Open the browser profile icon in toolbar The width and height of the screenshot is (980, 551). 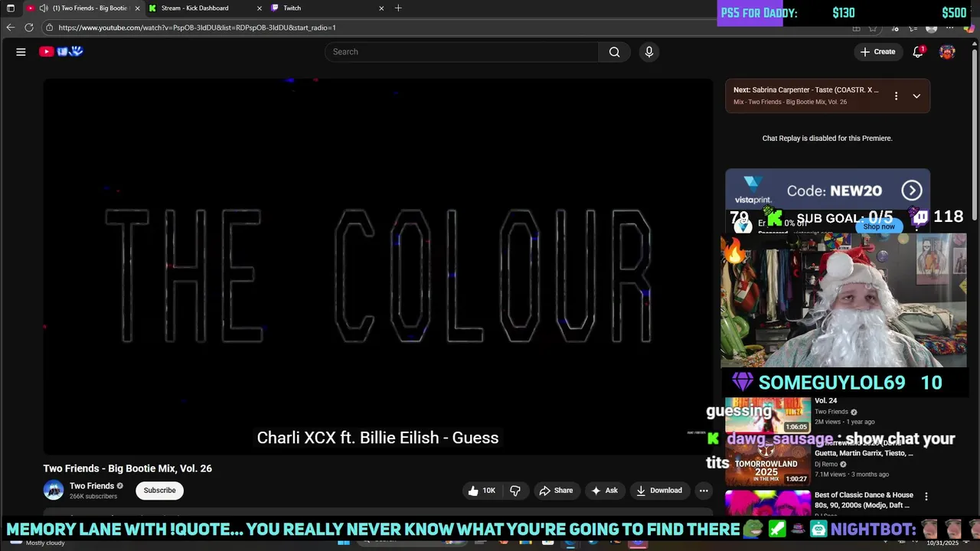pos(931,28)
